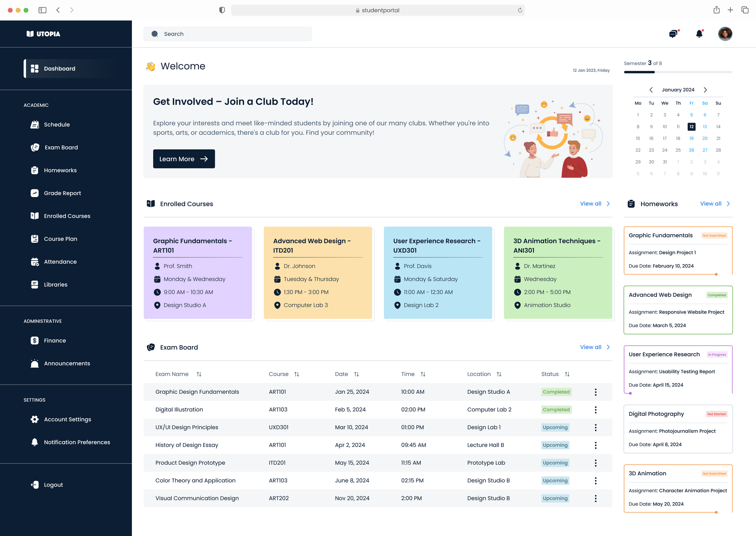Image resolution: width=756 pixels, height=536 pixels.
Task: Open the User Experience Research UXD301 card
Action: 438,273
